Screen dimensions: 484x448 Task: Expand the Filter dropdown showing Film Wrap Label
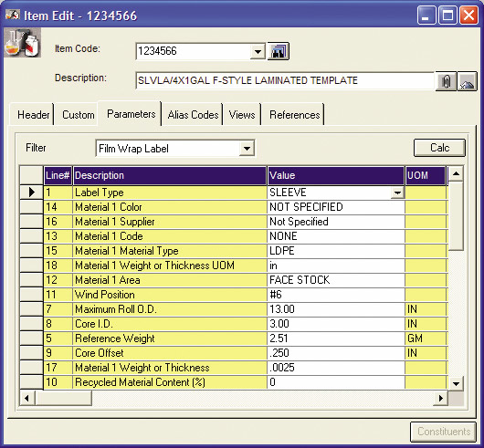tap(247, 149)
